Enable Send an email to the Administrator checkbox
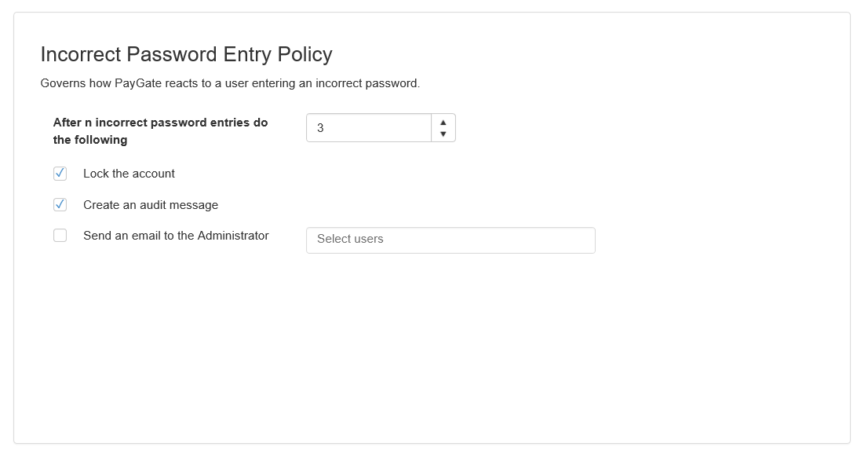Screen dimensions: 868x458 60,236
